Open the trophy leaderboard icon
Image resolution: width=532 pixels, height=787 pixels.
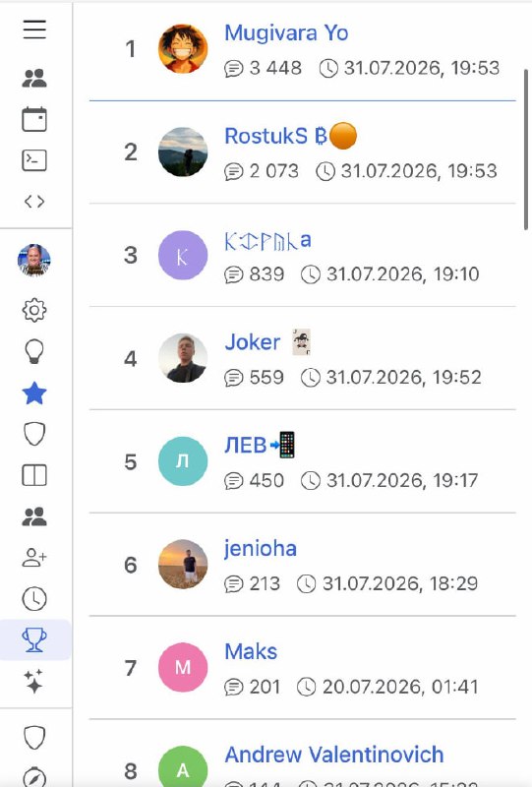[x=34, y=640]
